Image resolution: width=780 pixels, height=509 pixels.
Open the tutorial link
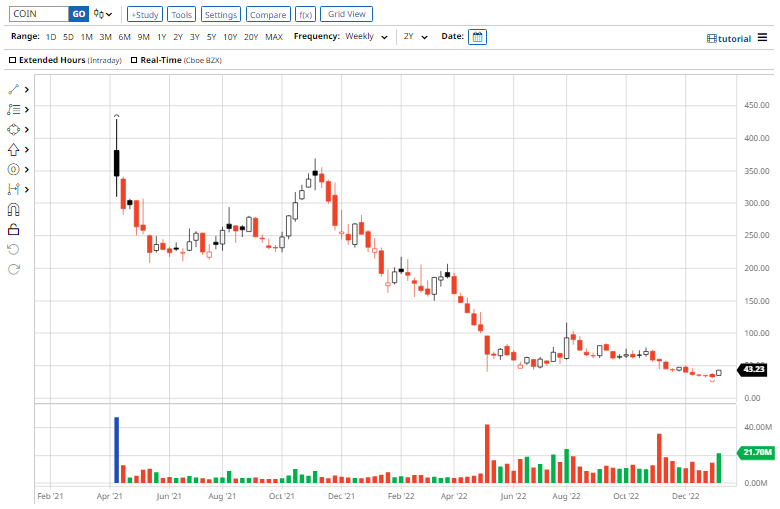coord(729,39)
